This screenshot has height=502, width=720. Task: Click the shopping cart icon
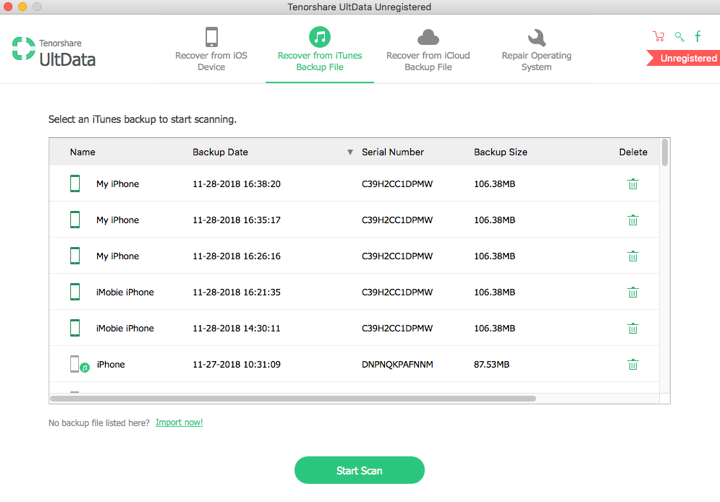click(x=658, y=37)
